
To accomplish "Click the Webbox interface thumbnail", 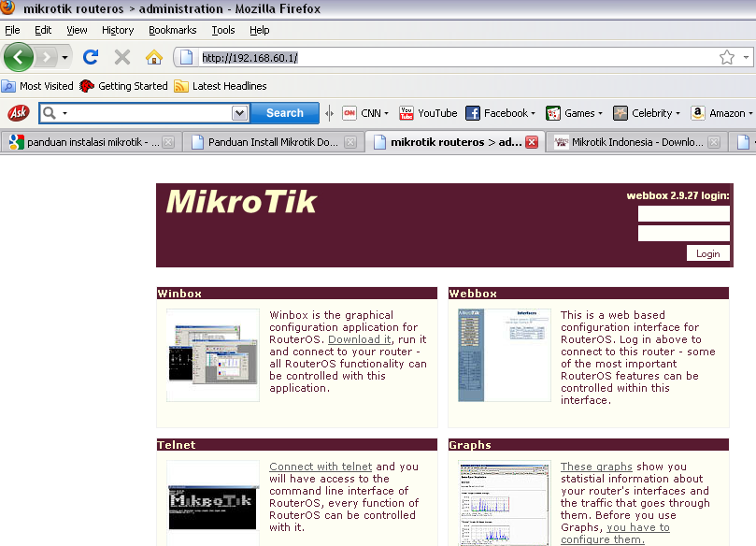I will tap(505, 355).
